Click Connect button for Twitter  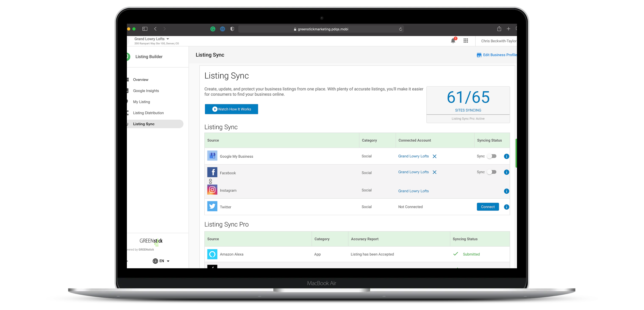tap(488, 207)
